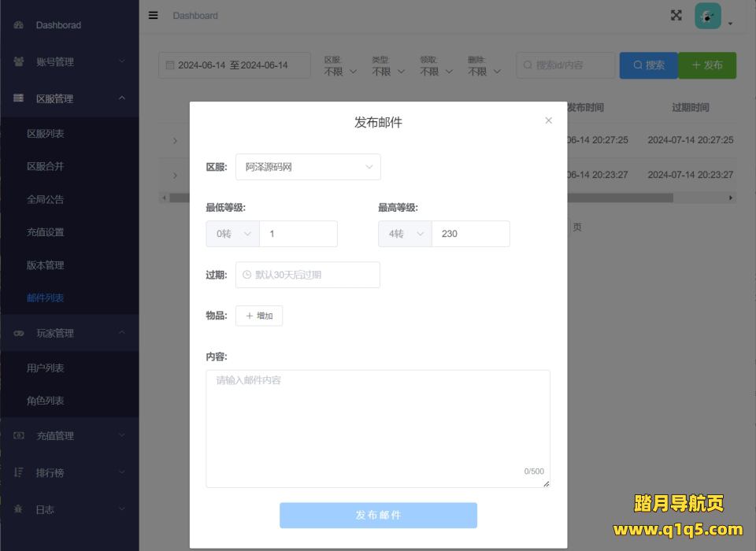Click the Dashboard icon in sidebar
The width and height of the screenshot is (756, 551).
tap(19, 25)
